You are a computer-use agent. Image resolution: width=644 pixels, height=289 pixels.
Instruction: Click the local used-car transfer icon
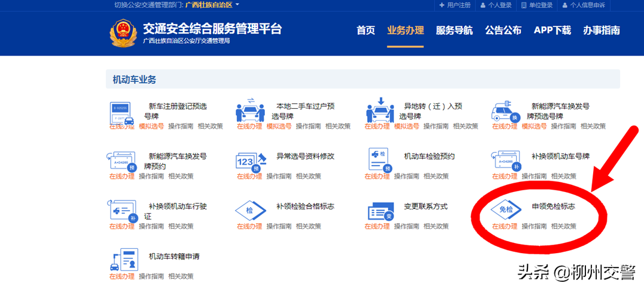coord(251,111)
